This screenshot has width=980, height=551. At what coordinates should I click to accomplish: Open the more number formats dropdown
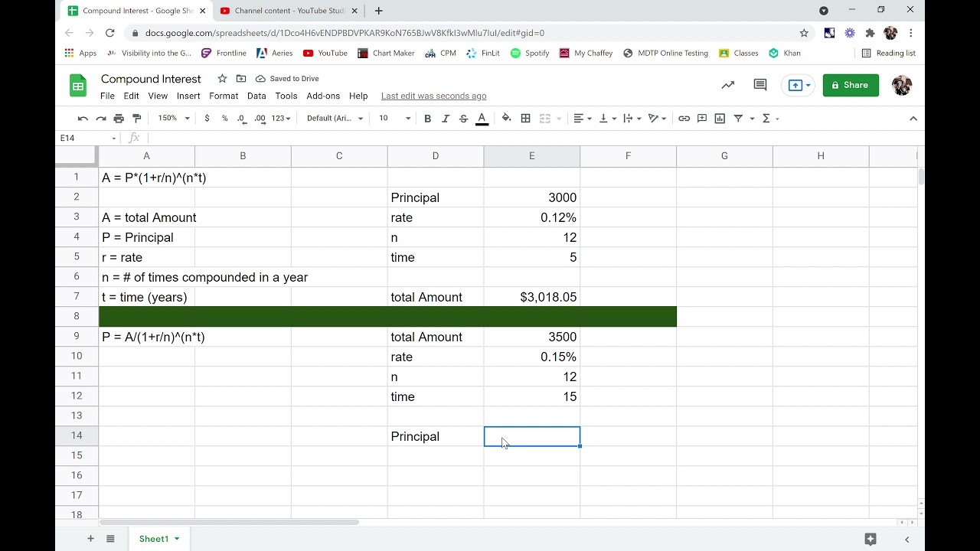point(281,118)
